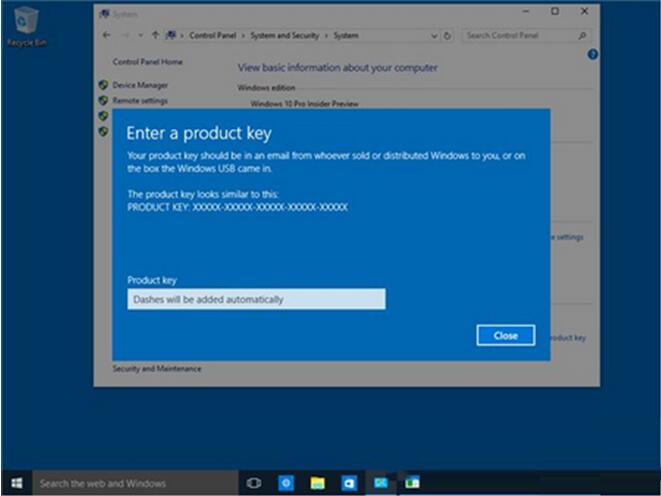Go up one level with Up arrow
The width and height of the screenshot is (661, 496).
pyautogui.click(x=156, y=35)
